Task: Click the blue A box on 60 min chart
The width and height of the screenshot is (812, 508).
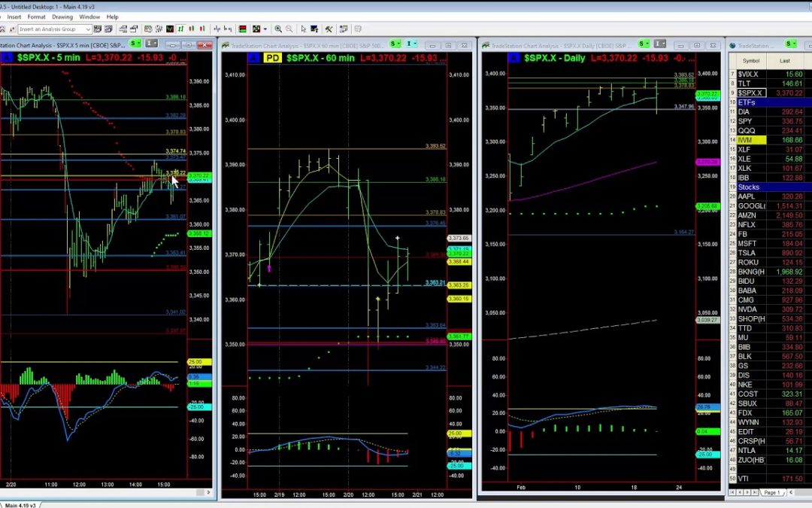Action: [253, 58]
